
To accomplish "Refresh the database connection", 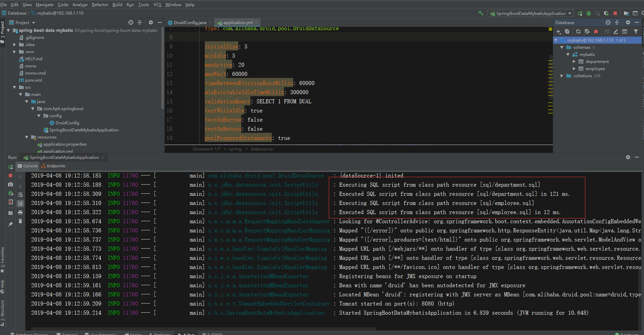I will 578,32.
